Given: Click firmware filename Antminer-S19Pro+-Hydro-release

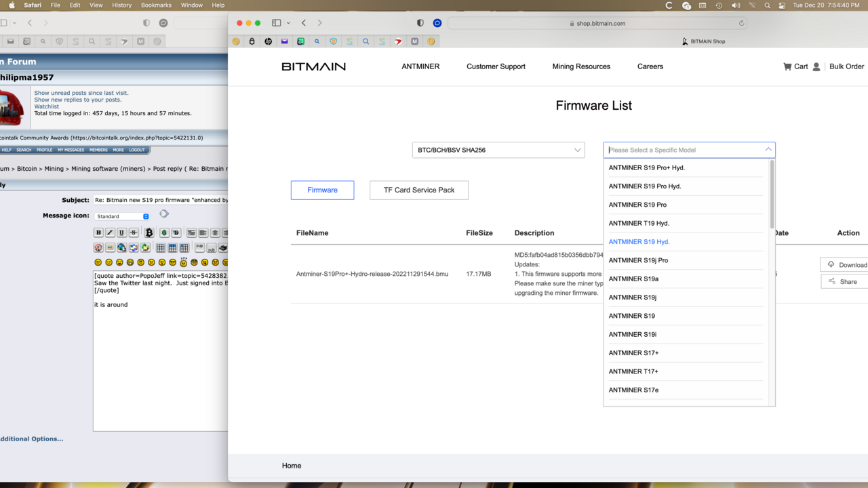Looking at the screenshot, I should pyautogui.click(x=372, y=274).
